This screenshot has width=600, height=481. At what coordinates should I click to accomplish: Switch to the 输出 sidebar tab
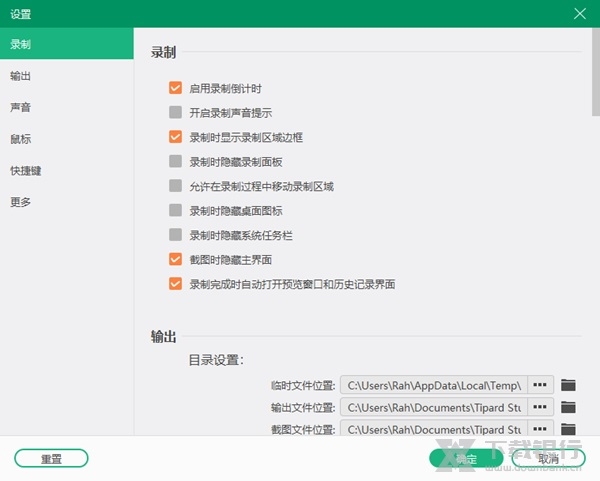(x=67, y=76)
